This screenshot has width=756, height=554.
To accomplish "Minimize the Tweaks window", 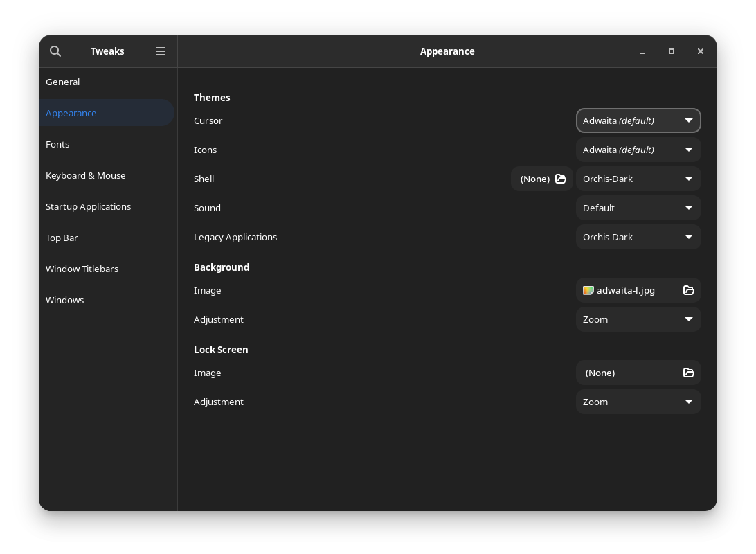I will click(x=642, y=51).
